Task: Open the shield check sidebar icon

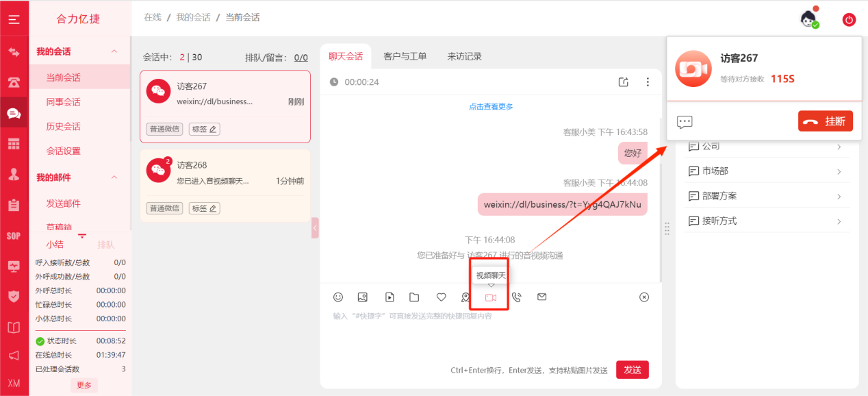Action: (x=14, y=296)
